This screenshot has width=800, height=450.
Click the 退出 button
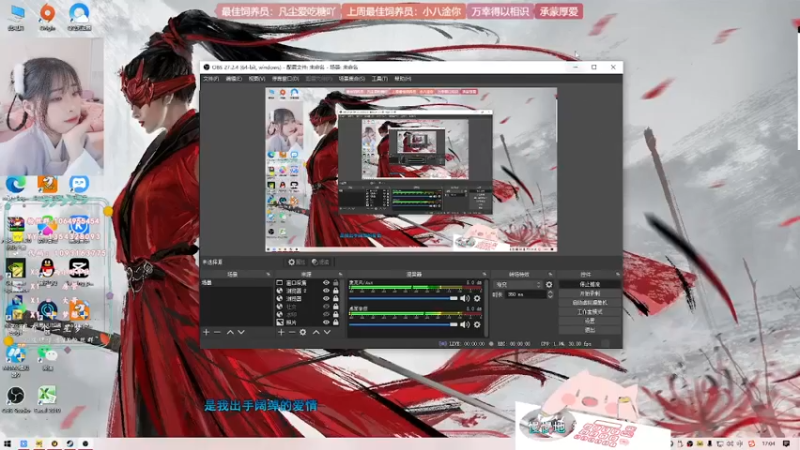coord(590,330)
